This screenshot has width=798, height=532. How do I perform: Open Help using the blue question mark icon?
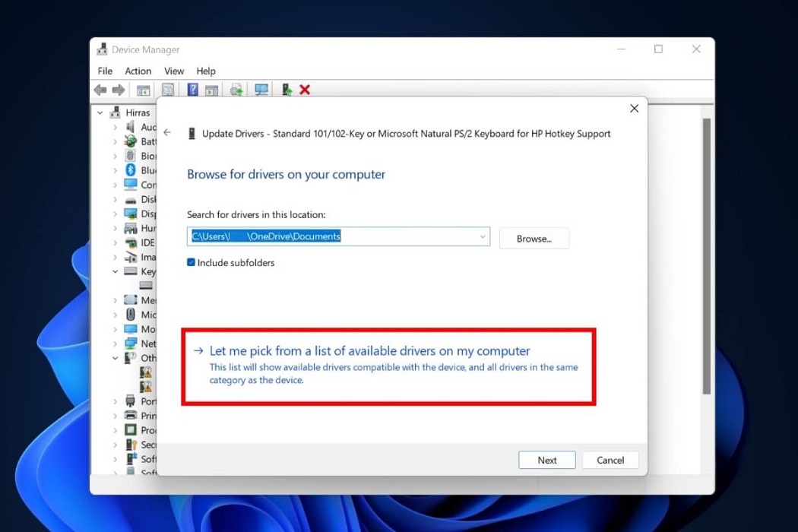click(192, 89)
